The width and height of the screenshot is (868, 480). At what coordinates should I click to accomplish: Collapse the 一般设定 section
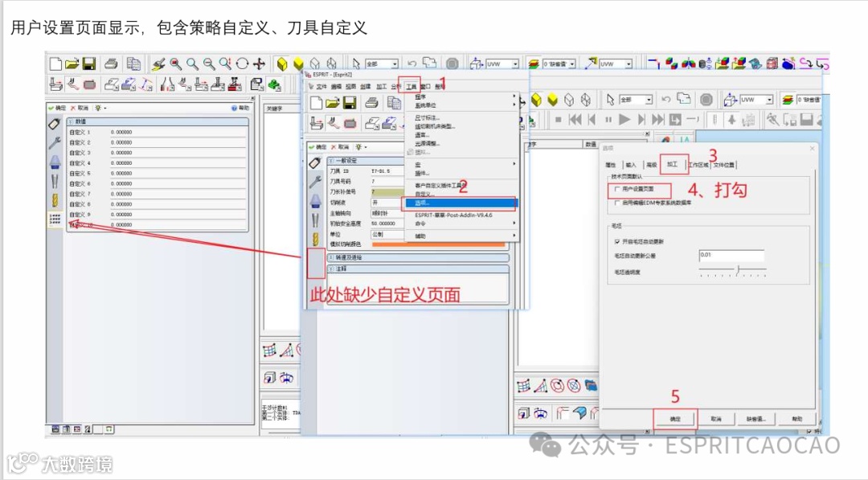(x=331, y=161)
